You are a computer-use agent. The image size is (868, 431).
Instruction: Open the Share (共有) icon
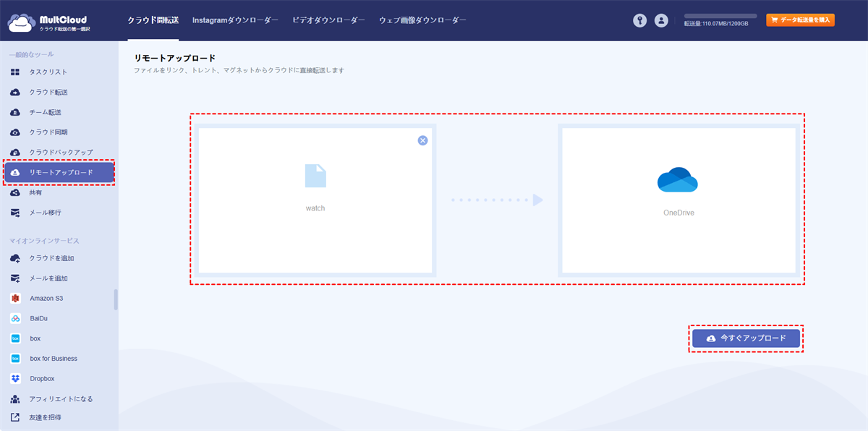[x=15, y=193]
